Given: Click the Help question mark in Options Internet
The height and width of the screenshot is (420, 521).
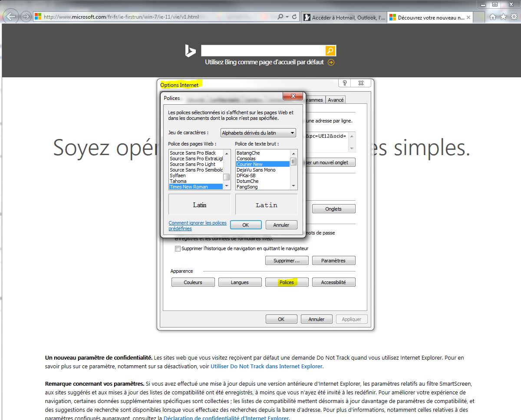Looking at the screenshot, I should coord(344,83).
